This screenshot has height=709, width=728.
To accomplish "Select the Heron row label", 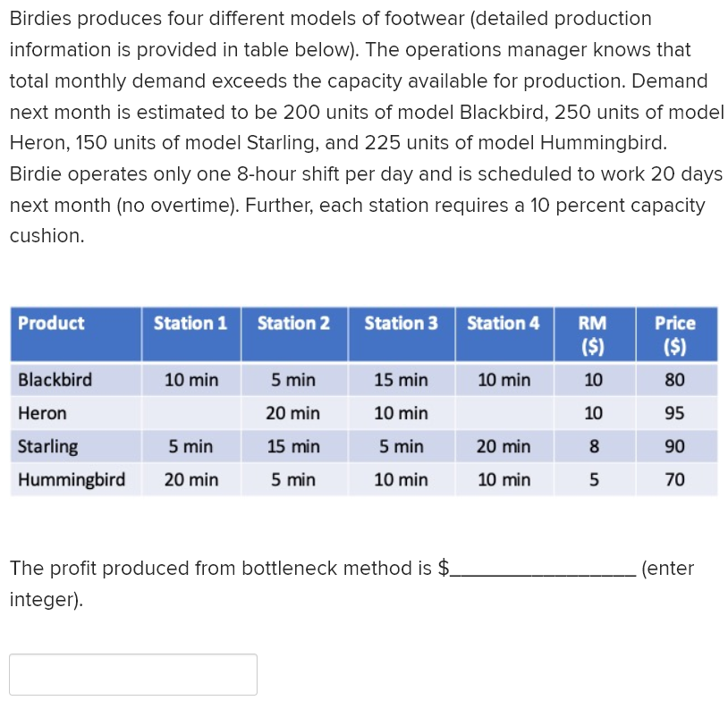I will (42, 414).
